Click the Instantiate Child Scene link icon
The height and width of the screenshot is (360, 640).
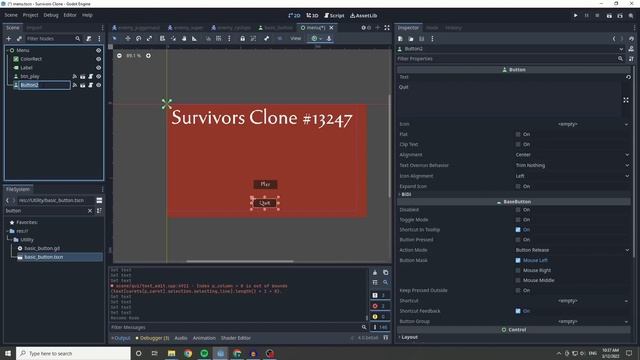(19, 38)
